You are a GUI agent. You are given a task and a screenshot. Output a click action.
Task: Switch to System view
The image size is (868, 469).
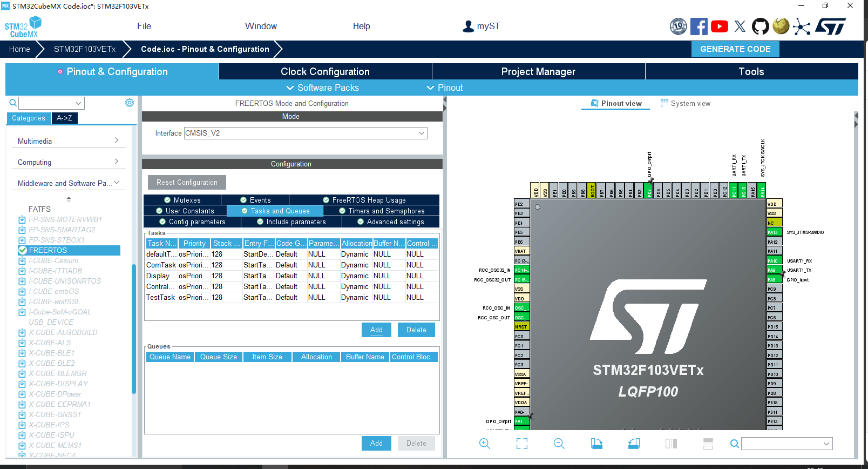pyautogui.click(x=685, y=103)
